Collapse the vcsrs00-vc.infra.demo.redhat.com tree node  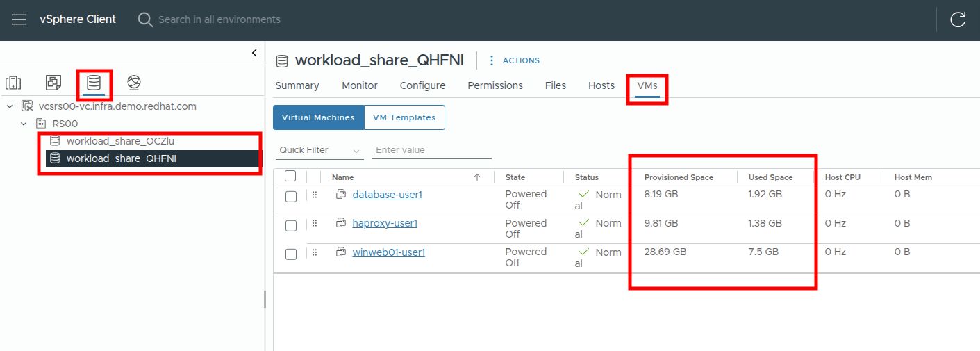click(x=10, y=106)
